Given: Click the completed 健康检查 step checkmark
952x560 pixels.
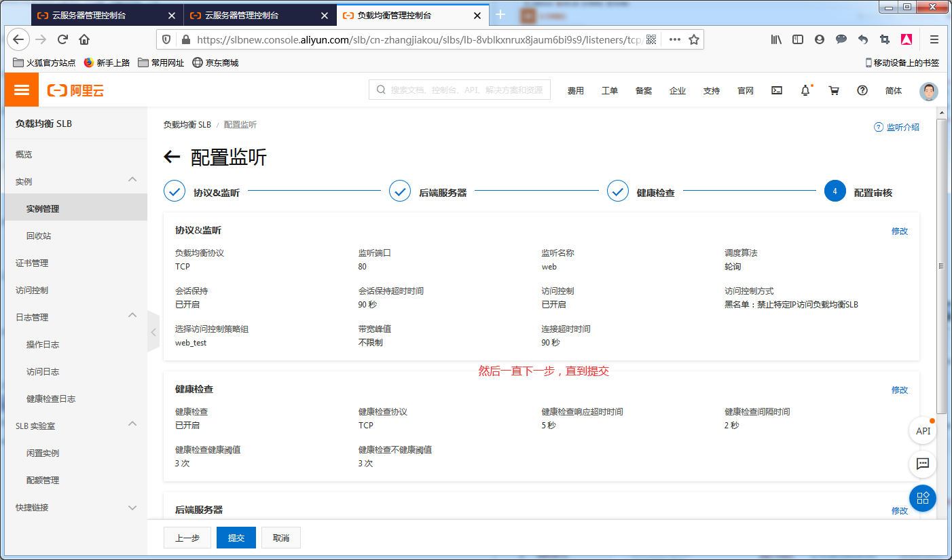Looking at the screenshot, I should click(617, 191).
